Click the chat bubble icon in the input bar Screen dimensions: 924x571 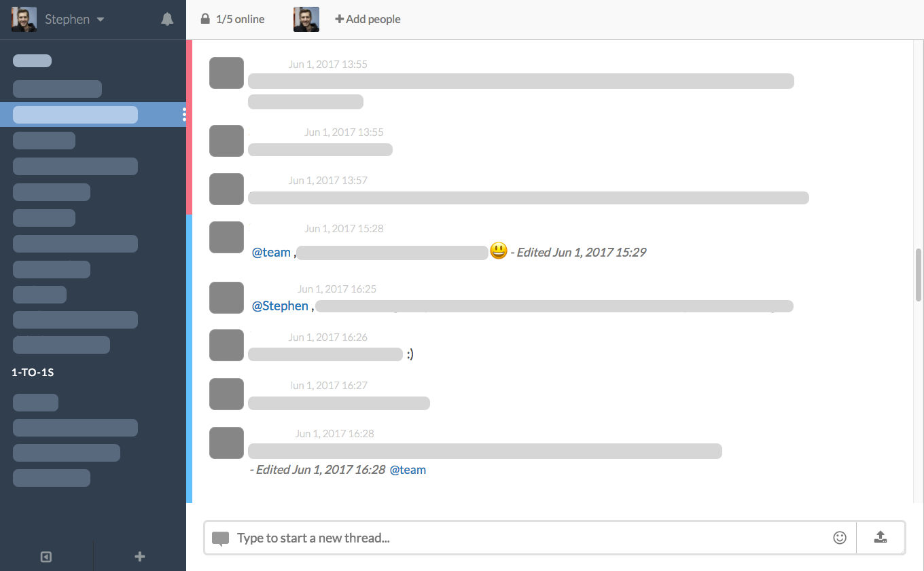click(x=220, y=537)
